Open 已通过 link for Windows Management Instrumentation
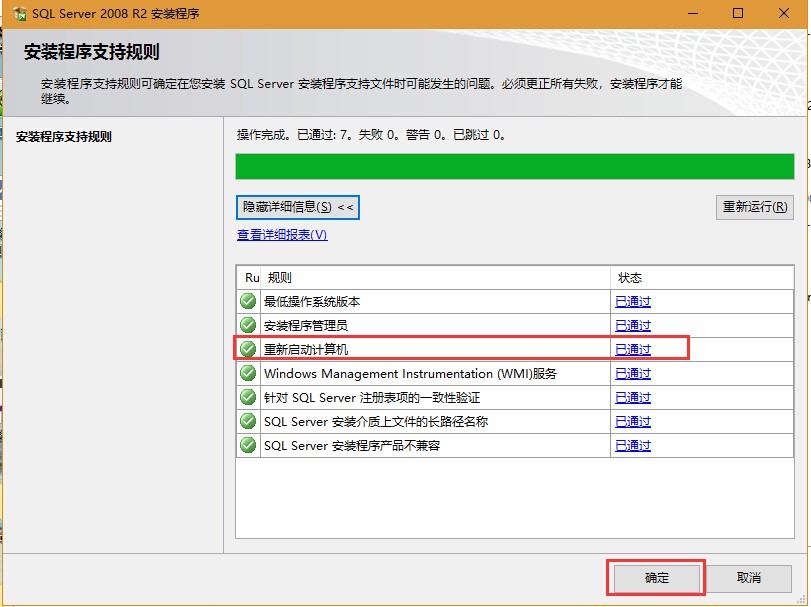811x607 pixels. pos(632,373)
